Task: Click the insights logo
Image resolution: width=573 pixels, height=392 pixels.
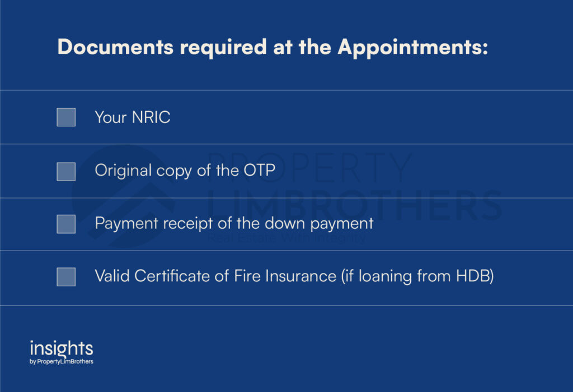Action: coord(62,348)
